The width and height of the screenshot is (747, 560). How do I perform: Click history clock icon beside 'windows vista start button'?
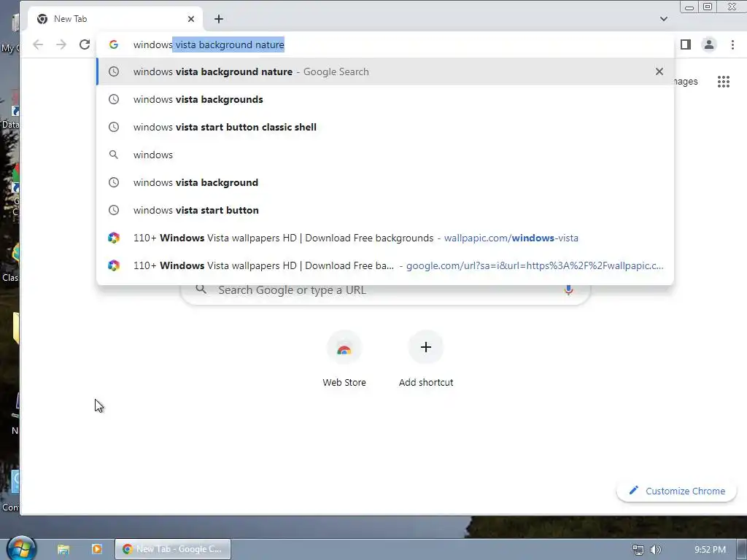click(113, 210)
